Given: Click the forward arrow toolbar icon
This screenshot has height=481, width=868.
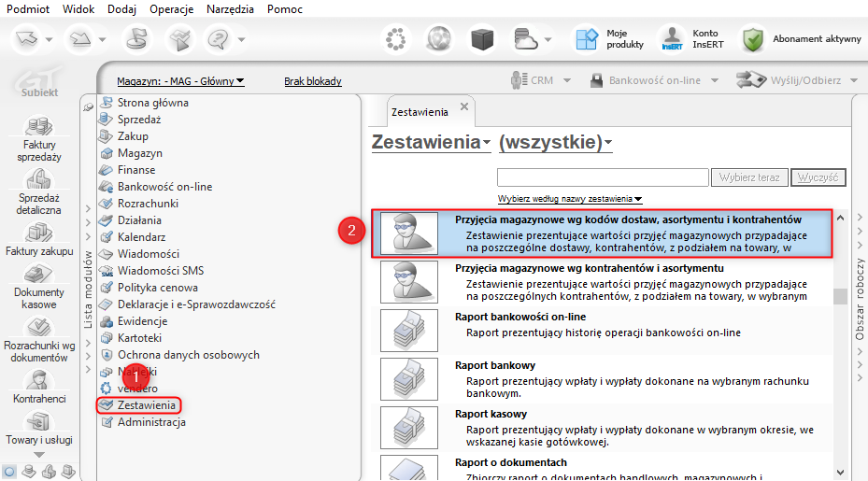Looking at the screenshot, I should [x=80, y=39].
